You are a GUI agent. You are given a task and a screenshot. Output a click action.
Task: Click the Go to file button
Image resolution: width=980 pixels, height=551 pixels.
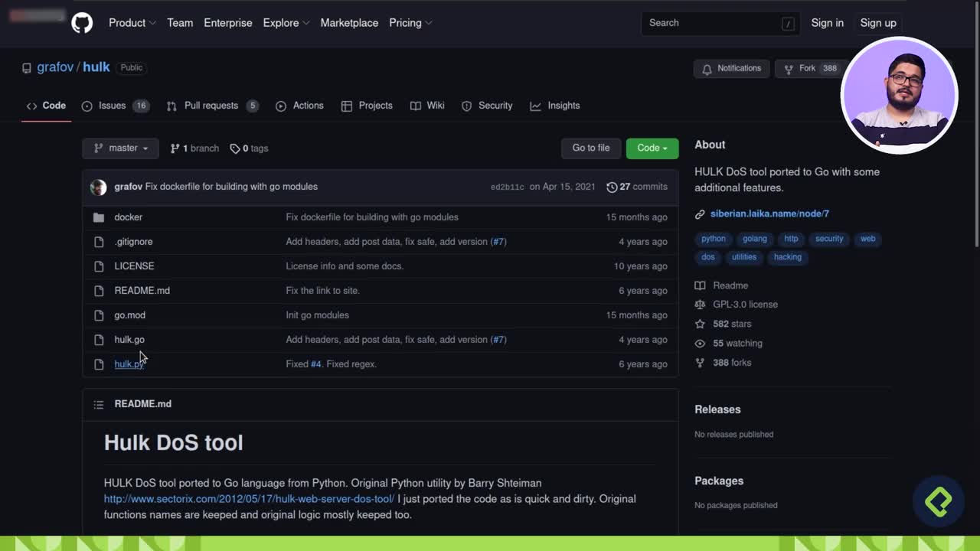[x=591, y=148]
